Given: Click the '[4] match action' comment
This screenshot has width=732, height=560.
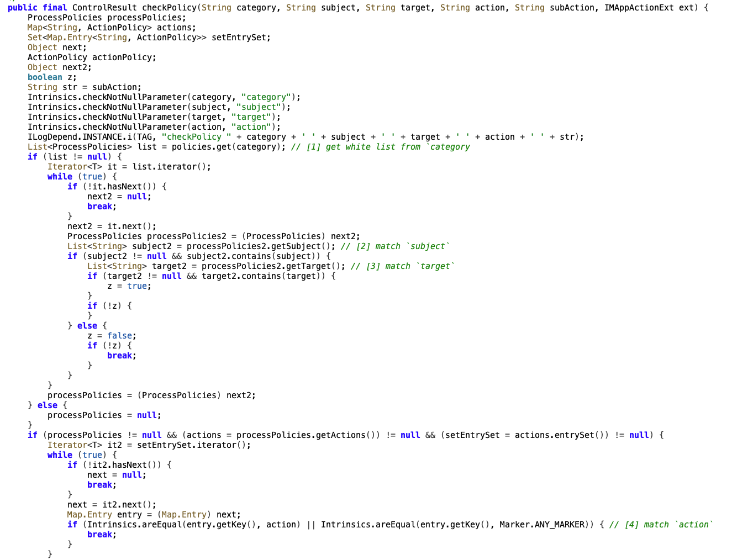Looking at the screenshot, I should (661, 524).
